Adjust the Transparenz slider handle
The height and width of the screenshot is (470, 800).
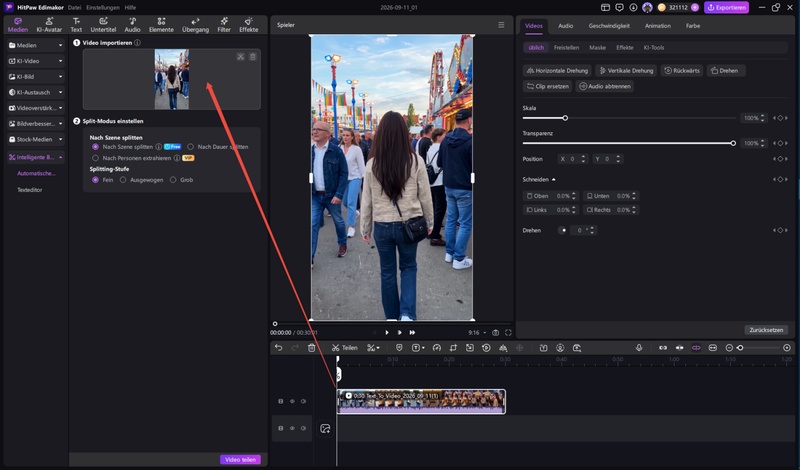pyautogui.click(x=733, y=143)
